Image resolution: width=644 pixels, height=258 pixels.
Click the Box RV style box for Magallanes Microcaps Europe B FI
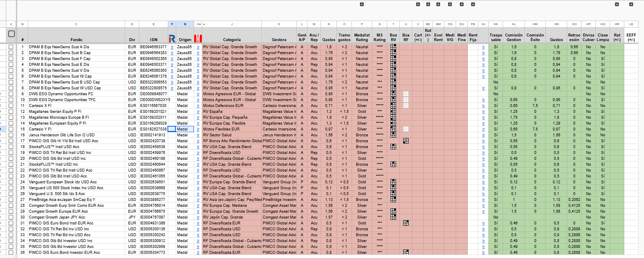click(x=393, y=117)
